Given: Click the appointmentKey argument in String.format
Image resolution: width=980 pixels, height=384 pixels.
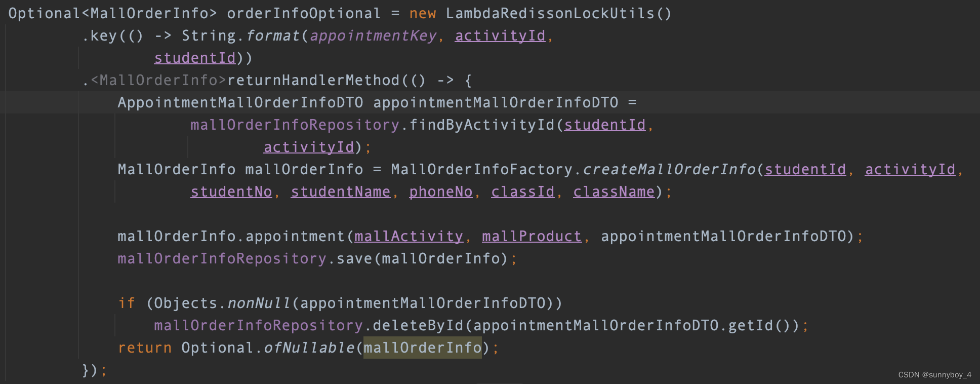Looking at the screenshot, I should 373,35.
